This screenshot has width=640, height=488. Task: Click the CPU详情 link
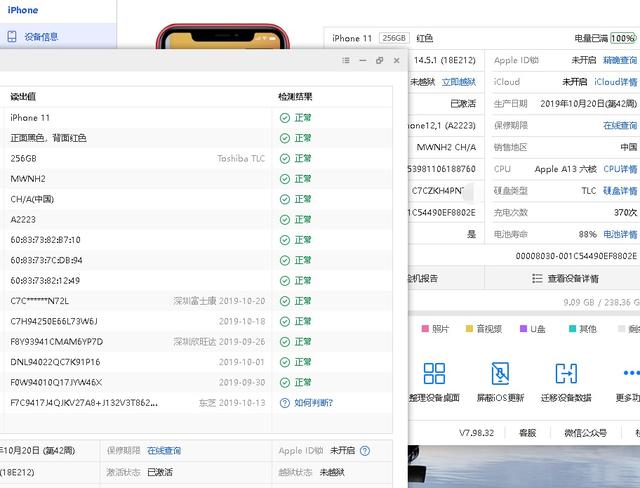tap(619, 169)
